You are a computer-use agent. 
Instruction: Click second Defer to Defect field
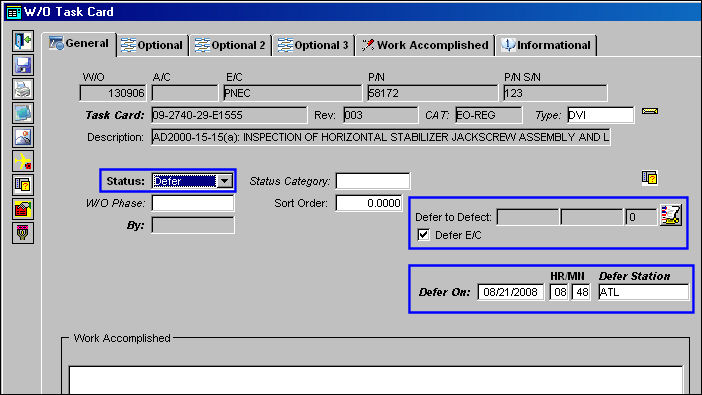click(591, 217)
